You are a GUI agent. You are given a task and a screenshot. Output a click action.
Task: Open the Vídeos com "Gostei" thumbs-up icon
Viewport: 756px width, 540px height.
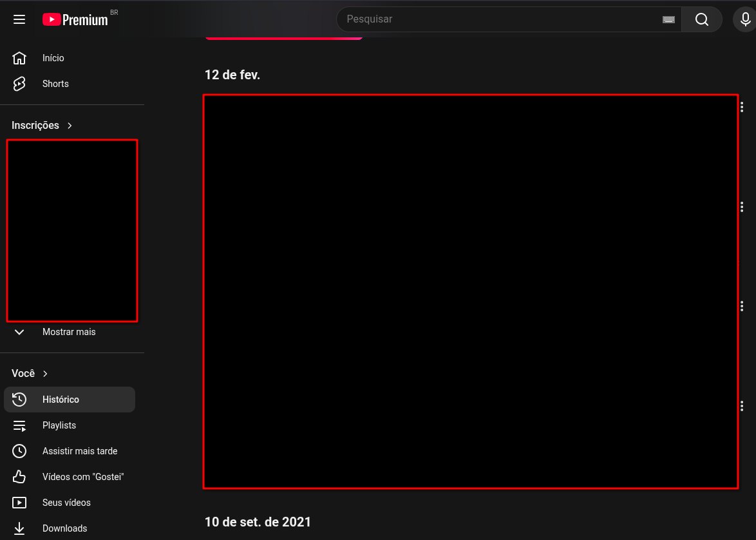[x=19, y=477]
